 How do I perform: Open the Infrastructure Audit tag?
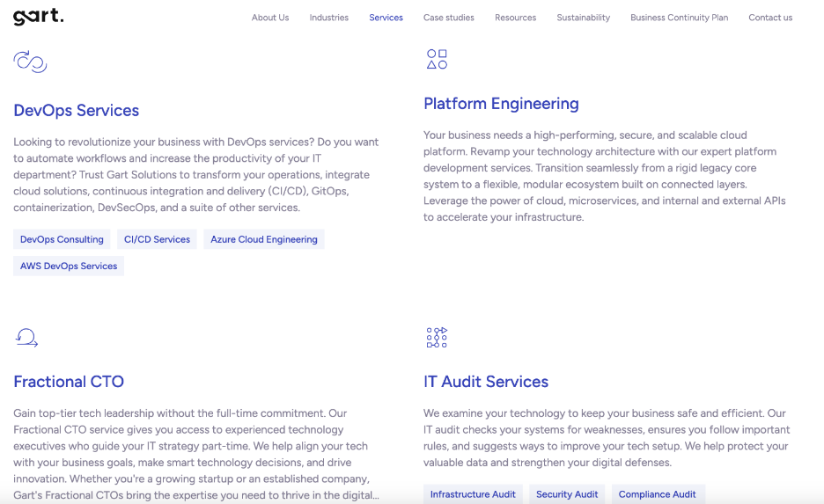point(473,494)
